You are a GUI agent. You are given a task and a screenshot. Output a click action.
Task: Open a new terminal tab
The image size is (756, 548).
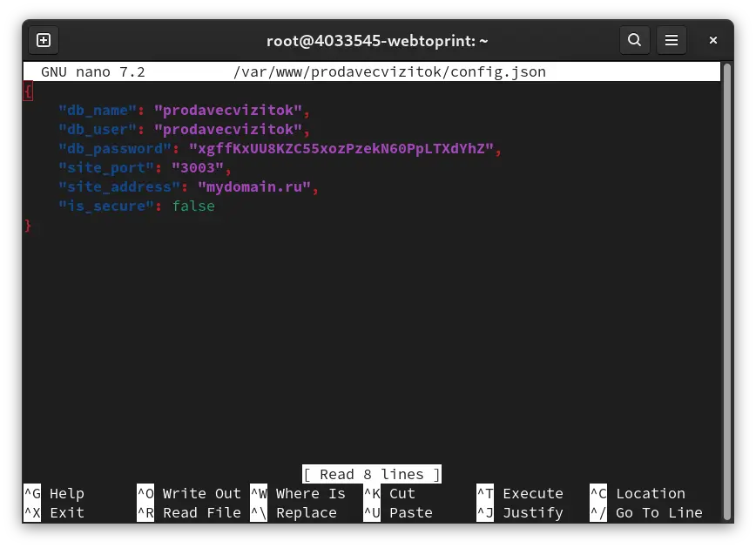pos(44,41)
